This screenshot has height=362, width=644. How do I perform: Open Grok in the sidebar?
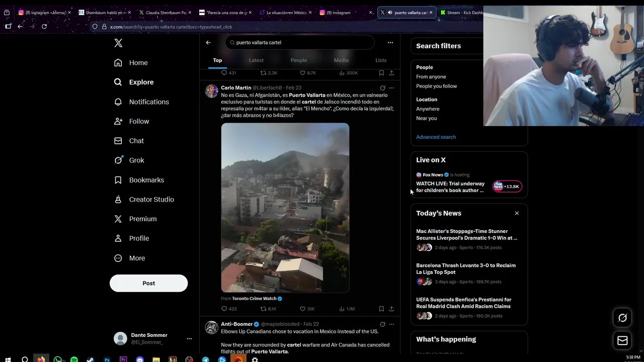[x=129, y=160]
